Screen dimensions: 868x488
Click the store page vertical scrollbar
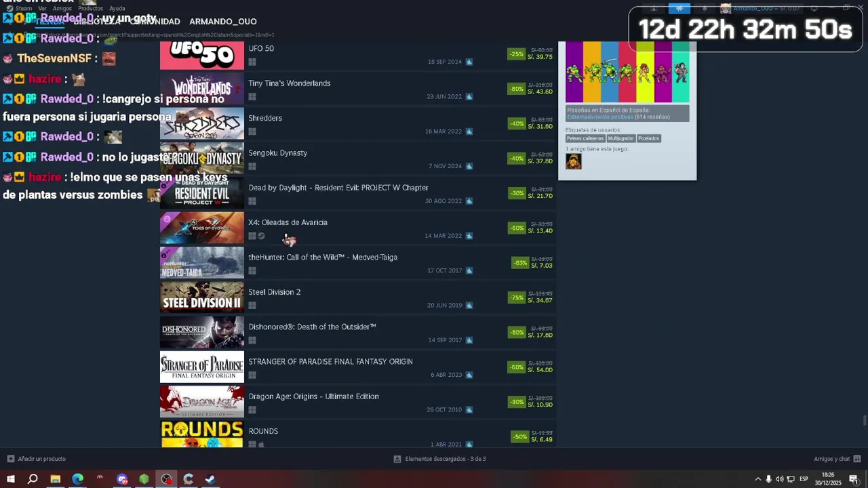click(865, 420)
